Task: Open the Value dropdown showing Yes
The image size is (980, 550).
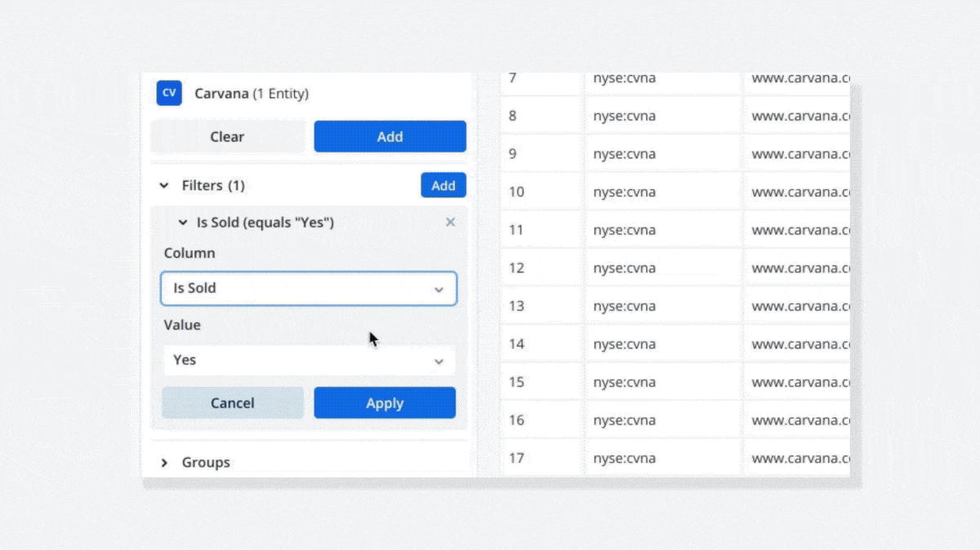Action: [309, 360]
